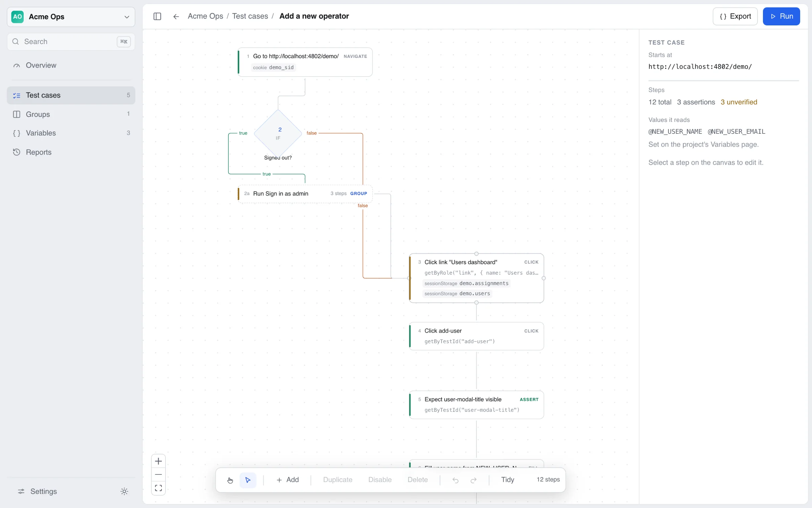Click the Run button
This screenshot has height=508, width=812.
(x=781, y=16)
